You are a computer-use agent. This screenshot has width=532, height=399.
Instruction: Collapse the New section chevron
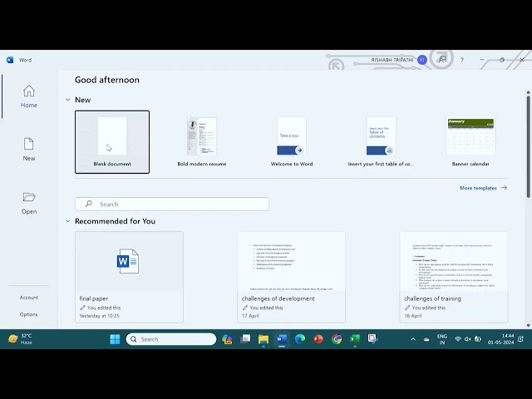click(68, 100)
